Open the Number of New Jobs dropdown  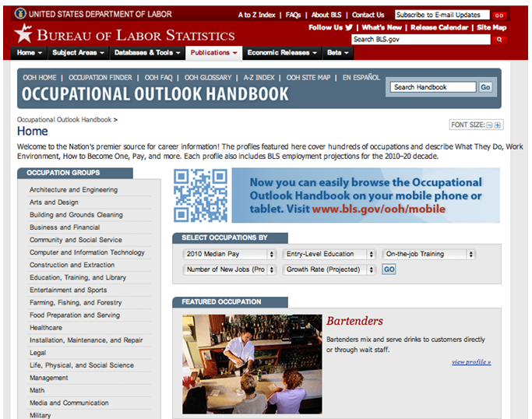(229, 269)
